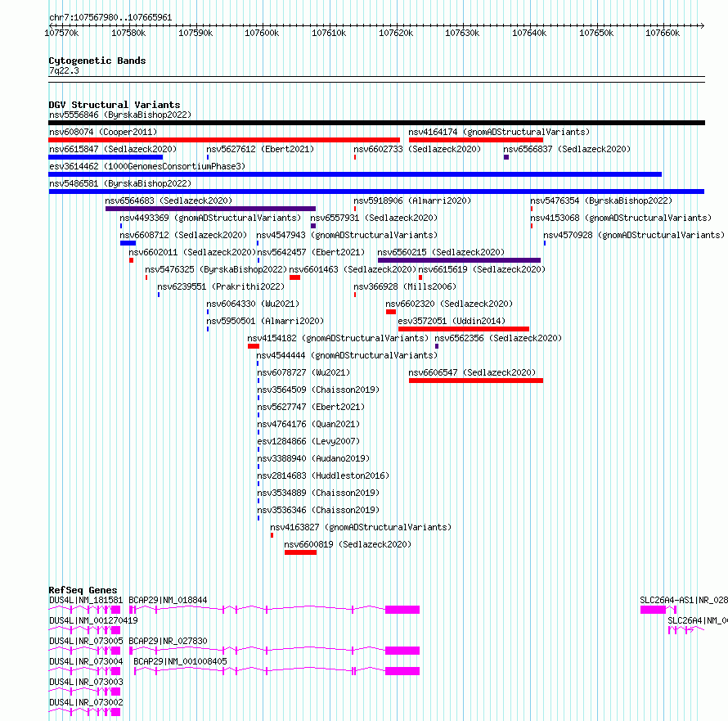Click the DUS4L|NM_181581 gene label
This screenshot has height=721, width=728.
(86, 600)
